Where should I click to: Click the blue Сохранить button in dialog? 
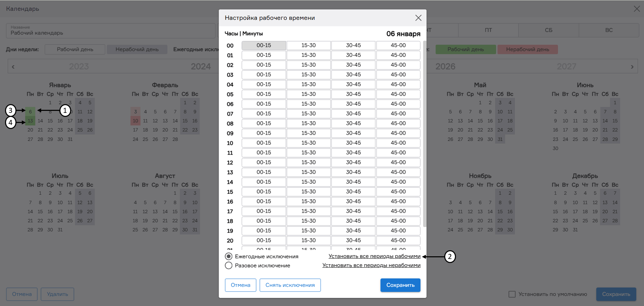tap(400, 285)
